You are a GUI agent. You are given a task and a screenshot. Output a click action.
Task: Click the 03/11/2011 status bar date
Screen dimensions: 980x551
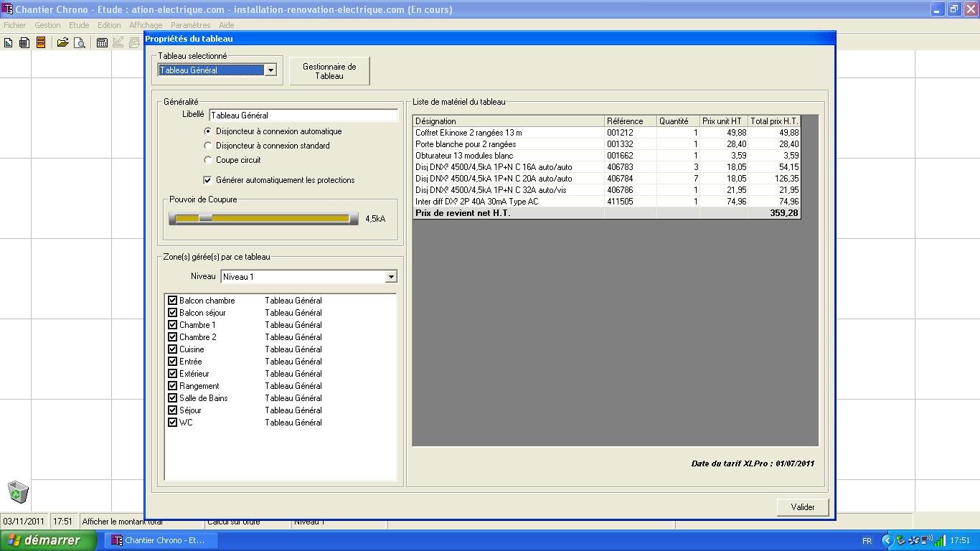point(24,522)
